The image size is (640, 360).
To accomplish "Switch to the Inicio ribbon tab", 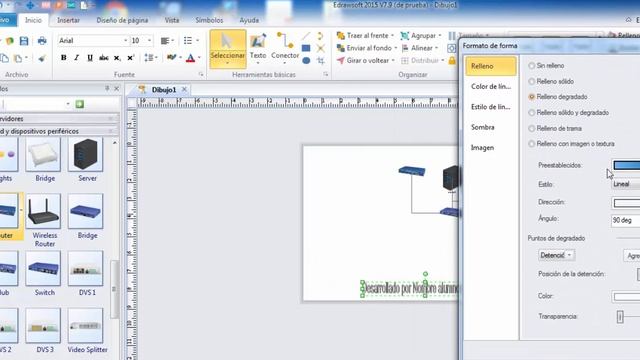I will click(33, 20).
